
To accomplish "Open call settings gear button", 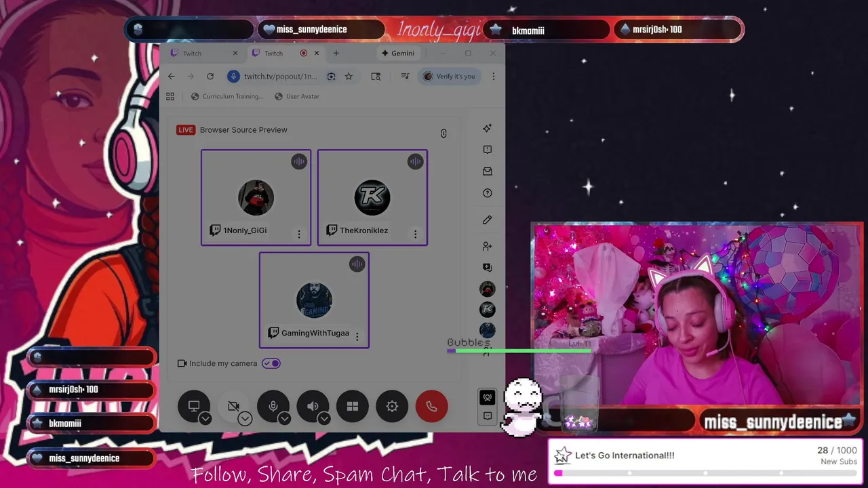I will tap(392, 406).
